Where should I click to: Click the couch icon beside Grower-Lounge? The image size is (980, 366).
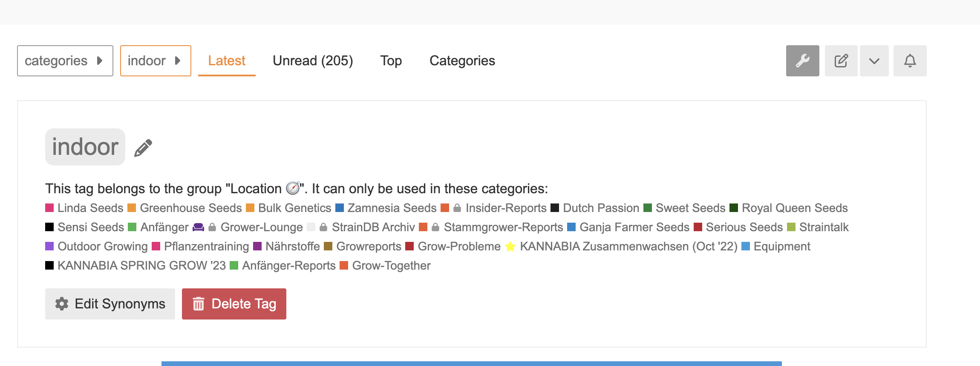[x=198, y=227]
